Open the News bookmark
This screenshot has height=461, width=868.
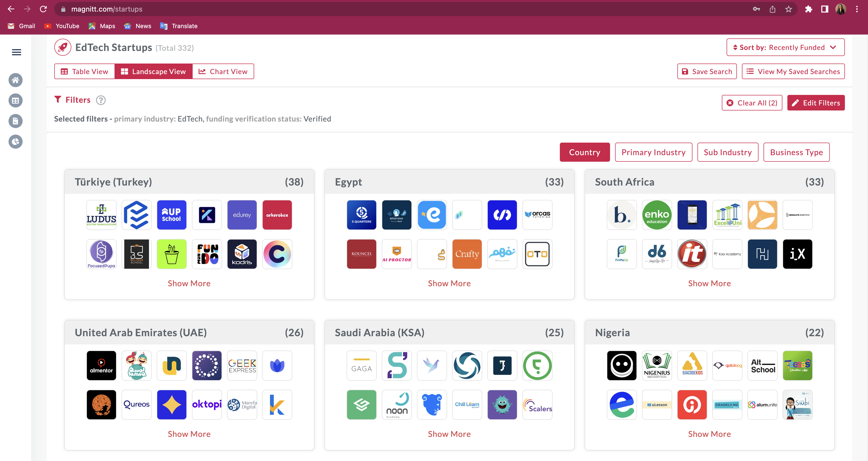tap(137, 26)
